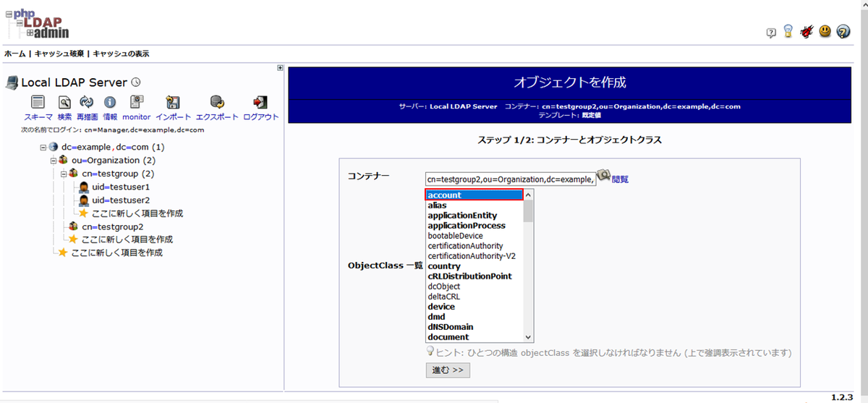868x403 pixels.
Task: Refresh the tree with 再描画 icon
Action: point(87,103)
